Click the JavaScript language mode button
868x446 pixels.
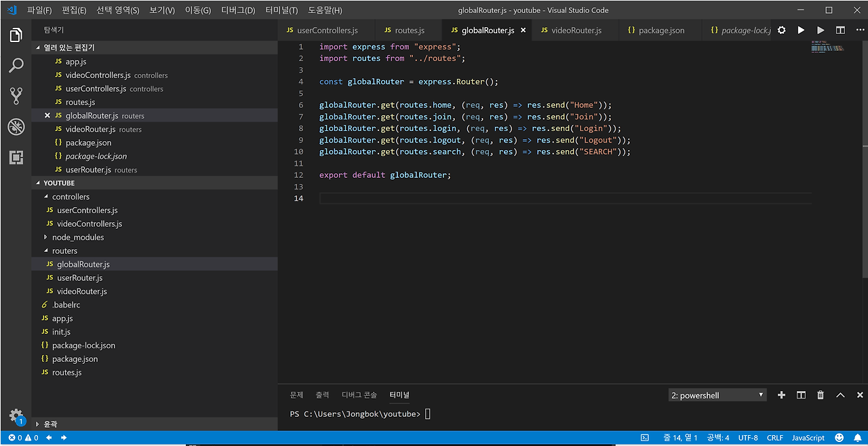tap(808, 438)
